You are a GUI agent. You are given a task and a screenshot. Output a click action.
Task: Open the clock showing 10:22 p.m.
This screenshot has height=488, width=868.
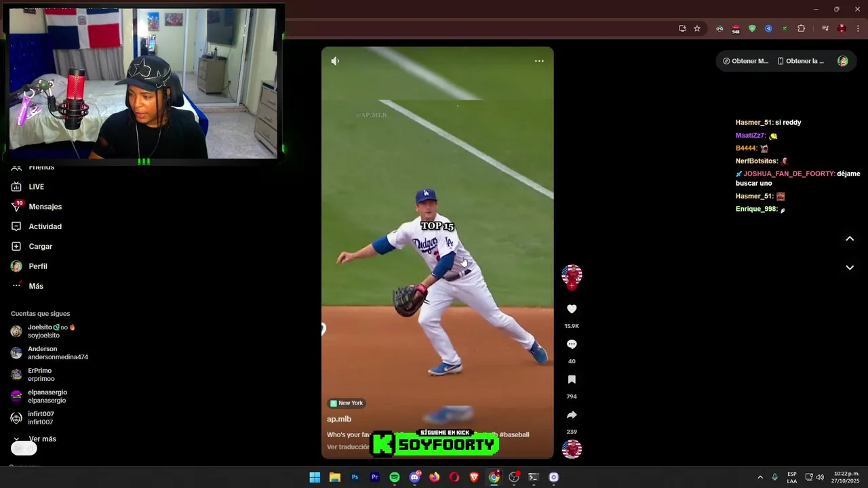846,477
